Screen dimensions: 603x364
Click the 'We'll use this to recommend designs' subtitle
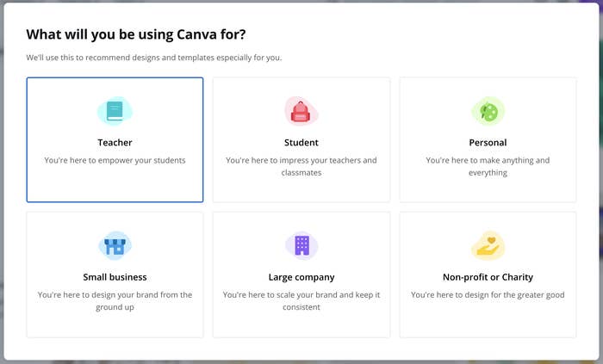[154, 58]
